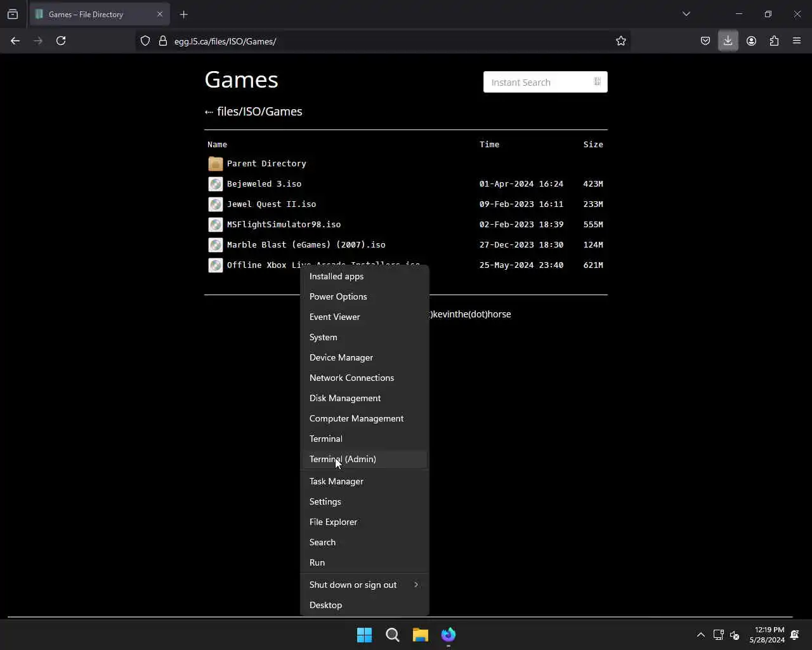
Task: Select Power Options from the menu
Action: (x=365, y=296)
